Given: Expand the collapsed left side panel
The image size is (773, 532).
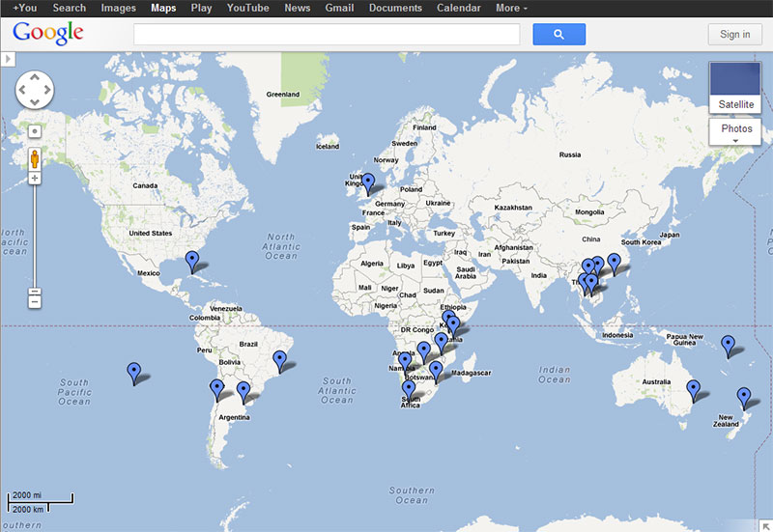Looking at the screenshot, I should (8, 60).
